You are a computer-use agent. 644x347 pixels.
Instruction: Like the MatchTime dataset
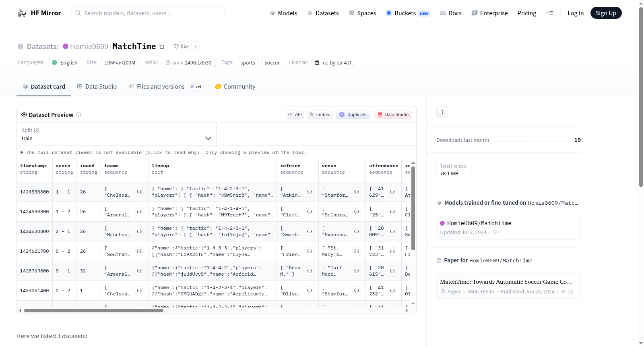click(181, 46)
